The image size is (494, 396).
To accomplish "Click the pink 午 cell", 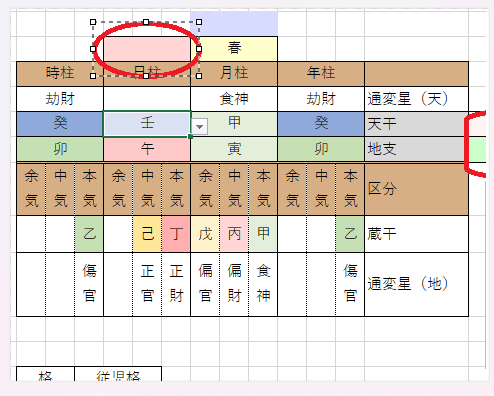I will 147,149.
